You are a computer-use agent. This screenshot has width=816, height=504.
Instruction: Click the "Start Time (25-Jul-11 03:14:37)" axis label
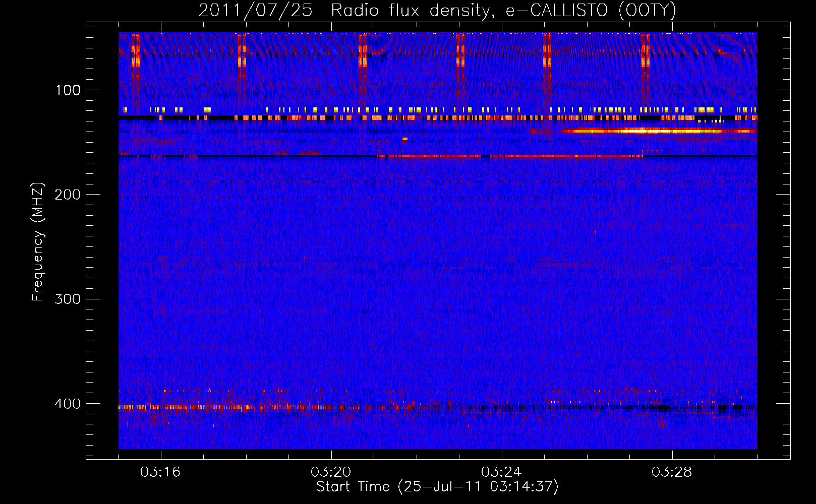point(437,487)
